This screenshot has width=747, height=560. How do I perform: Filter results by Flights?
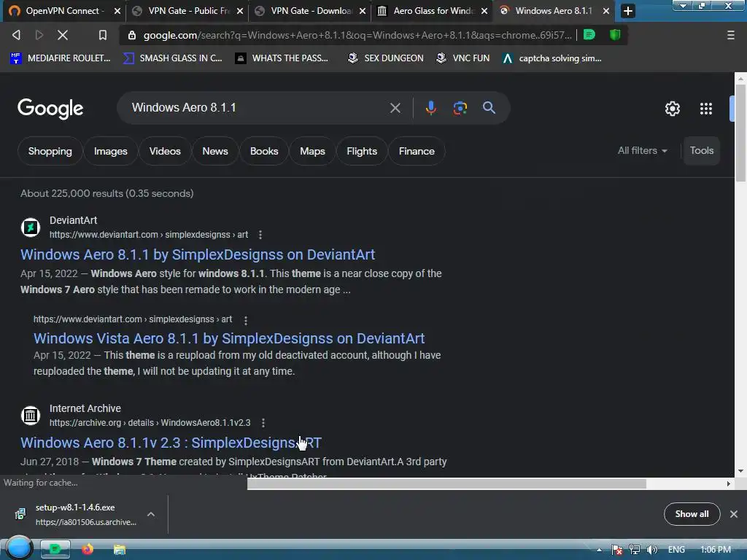[362, 152]
